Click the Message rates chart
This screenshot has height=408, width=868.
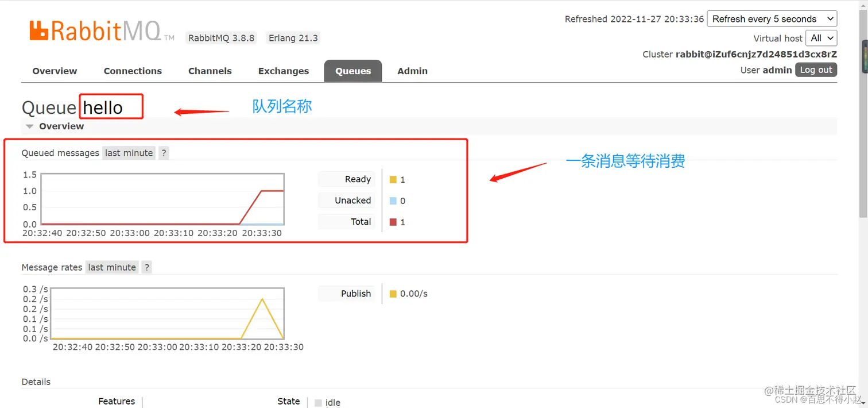coord(168,313)
